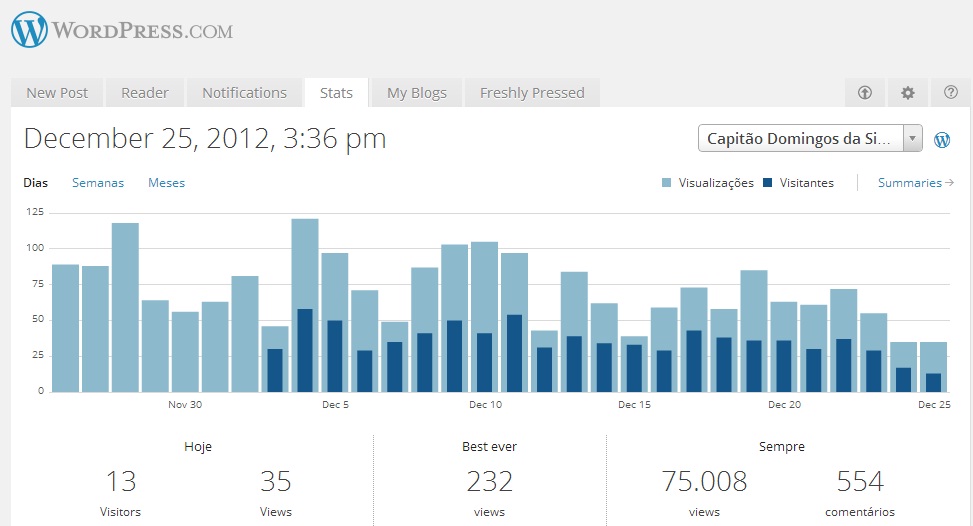Viewport: 973px width, 526px height.
Task: Switch chart to Semanas view
Action: pos(98,183)
